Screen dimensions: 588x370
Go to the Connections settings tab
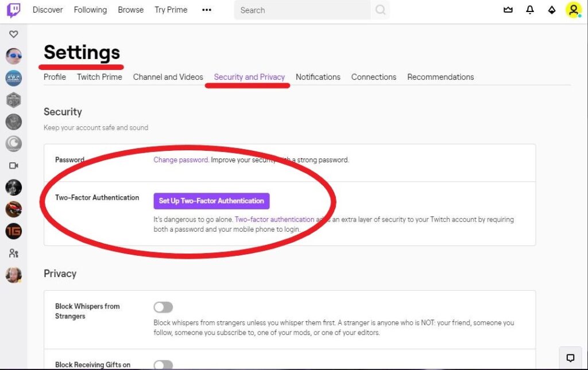tap(374, 77)
